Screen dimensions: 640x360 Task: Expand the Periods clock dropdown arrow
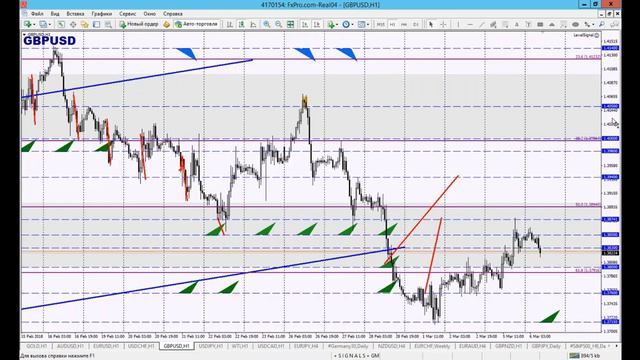(x=352, y=24)
